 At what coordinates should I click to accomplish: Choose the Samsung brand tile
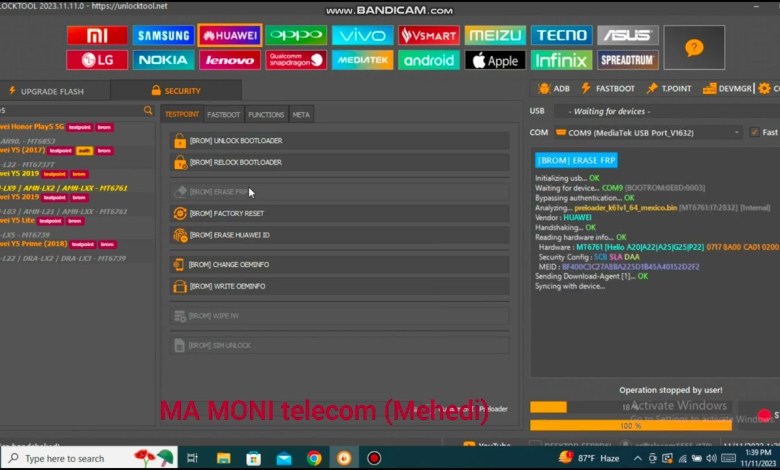click(x=164, y=36)
